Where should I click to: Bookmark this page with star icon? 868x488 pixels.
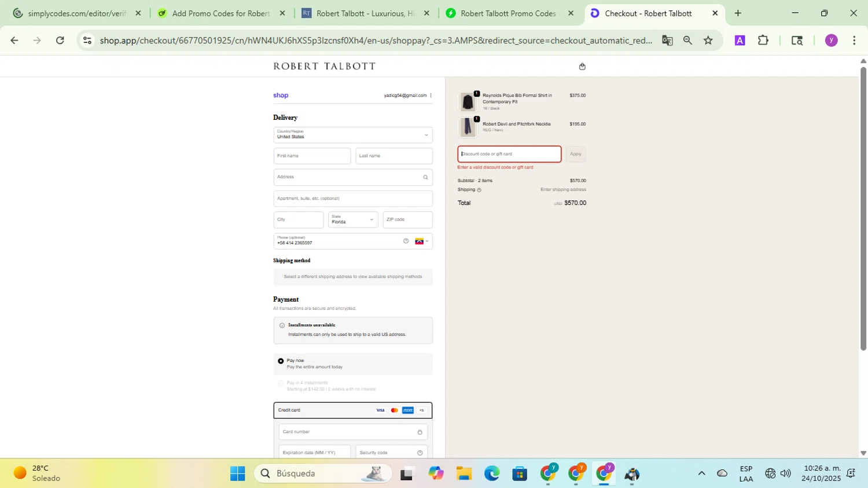coord(708,41)
